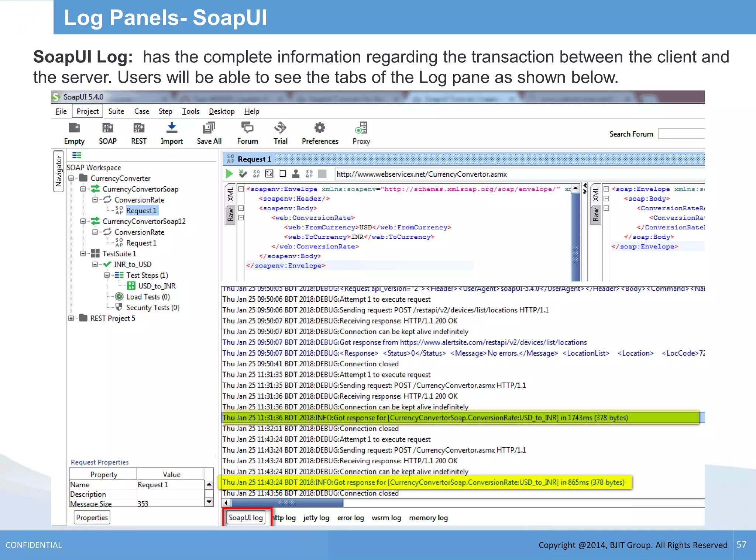Open the Tools menu
Viewport: 756px width, 560px height.
pos(190,111)
